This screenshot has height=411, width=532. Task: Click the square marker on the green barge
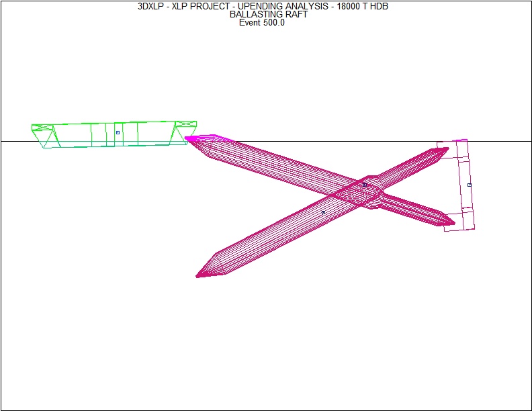(x=118, y=133)
